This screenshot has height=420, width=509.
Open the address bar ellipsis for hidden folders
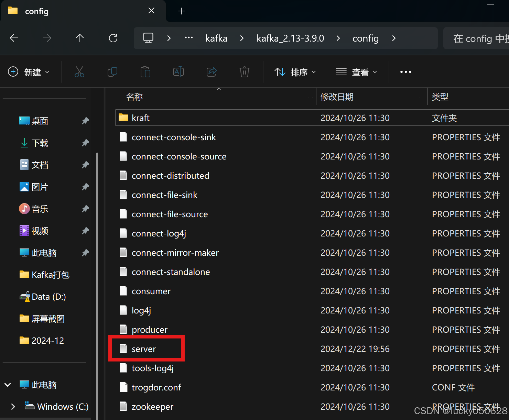(189, 38)
